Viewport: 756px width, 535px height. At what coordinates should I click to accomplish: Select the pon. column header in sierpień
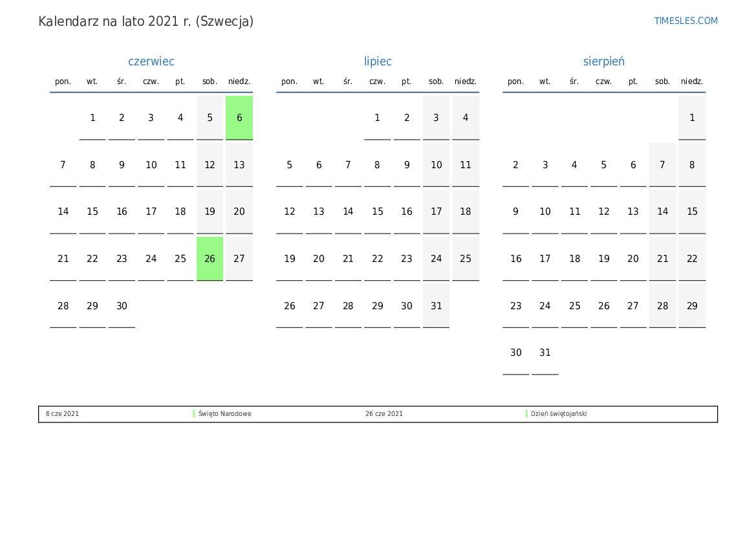pyautogui.click(x=515, y=82)
